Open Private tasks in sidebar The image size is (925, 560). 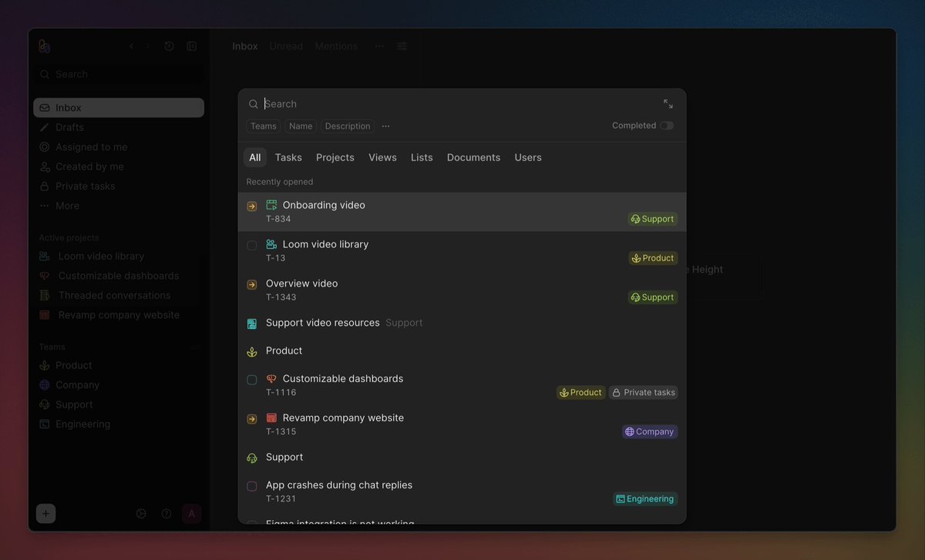click(119, 186)
